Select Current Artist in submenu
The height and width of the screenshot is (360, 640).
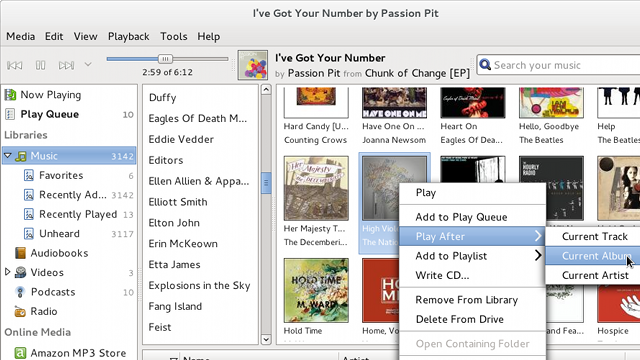594,276
